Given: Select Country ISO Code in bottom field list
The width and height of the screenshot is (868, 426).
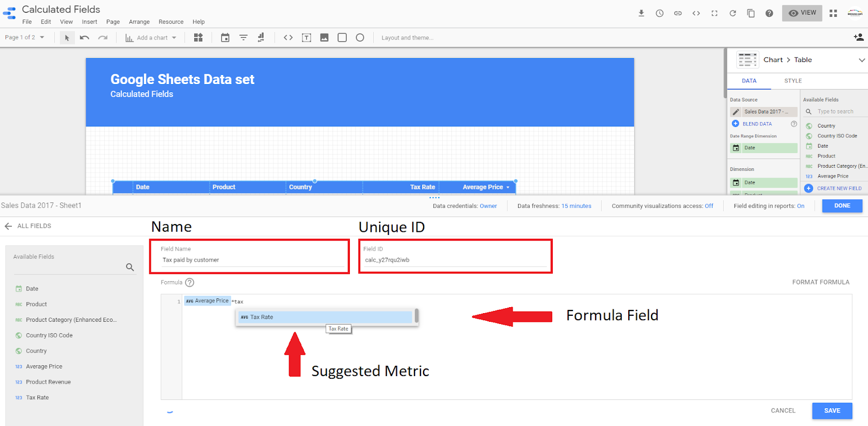Looking at the screenshot, I should pyautogui.click(x=49, y=335).
